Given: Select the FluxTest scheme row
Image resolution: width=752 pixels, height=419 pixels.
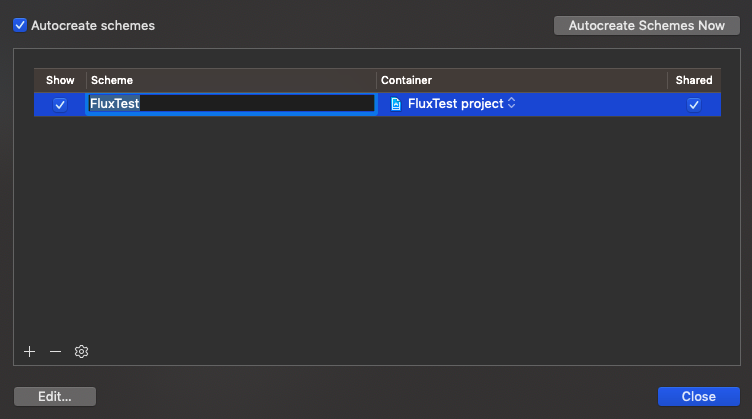Looking at the screenshot, I should [x=377, y=104].
